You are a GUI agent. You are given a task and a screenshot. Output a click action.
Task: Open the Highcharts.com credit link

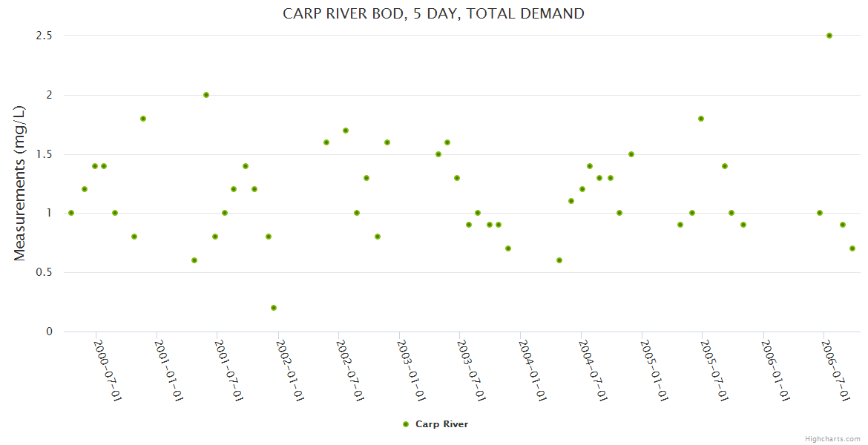tap(832, 438)
